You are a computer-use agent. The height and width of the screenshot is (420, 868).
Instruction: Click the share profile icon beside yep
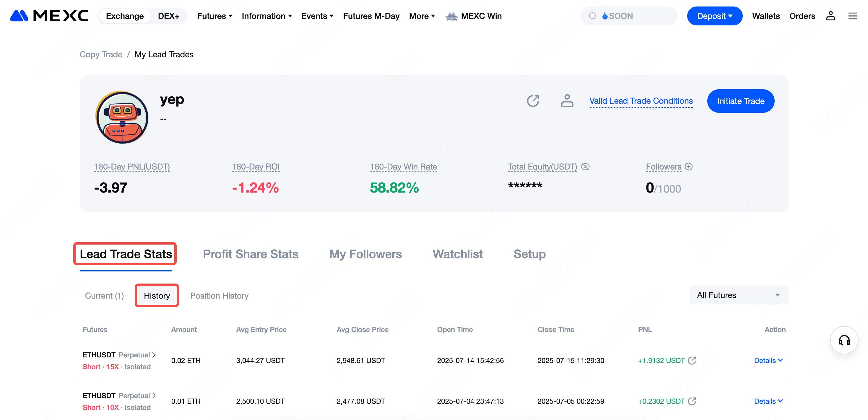[533, 101]
